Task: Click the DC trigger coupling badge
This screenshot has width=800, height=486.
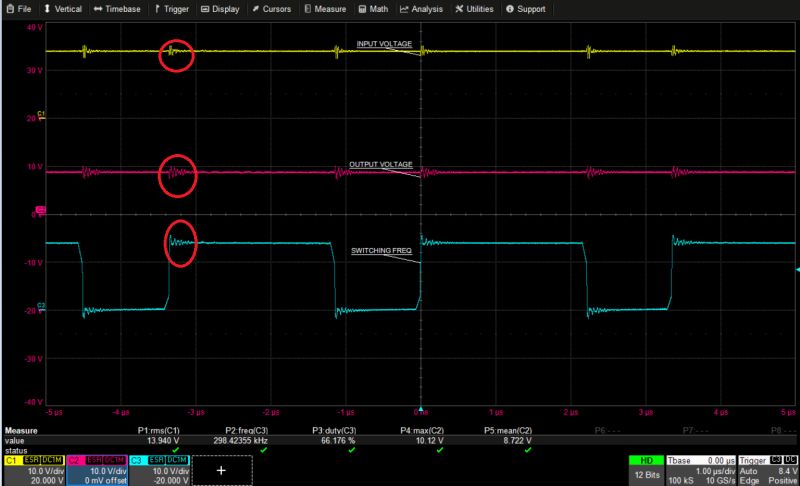Action: pyautogui.click(x=790, y=460)
